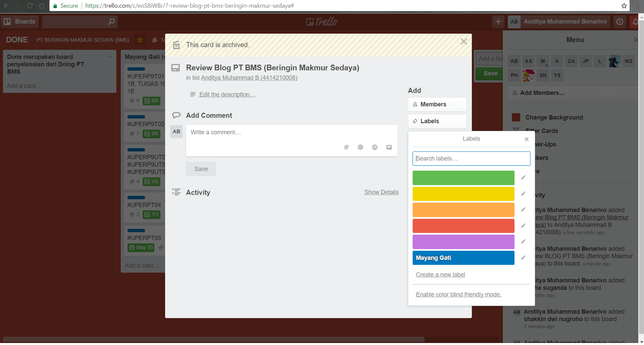
Task: Edit the yellow label with pencil icon
Action: pyautogui.click(x=523, y=194)
